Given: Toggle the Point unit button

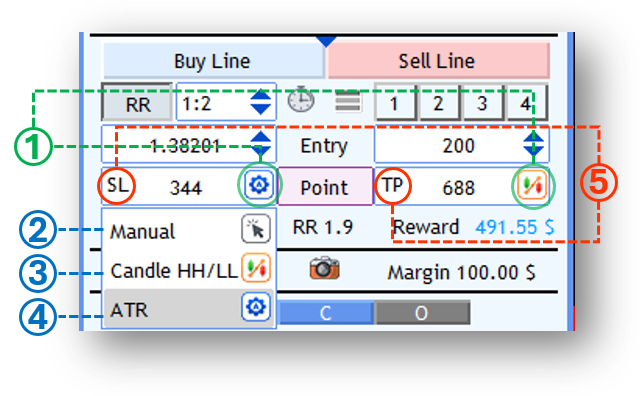Looking at the screenshot, I should (325, 187).
